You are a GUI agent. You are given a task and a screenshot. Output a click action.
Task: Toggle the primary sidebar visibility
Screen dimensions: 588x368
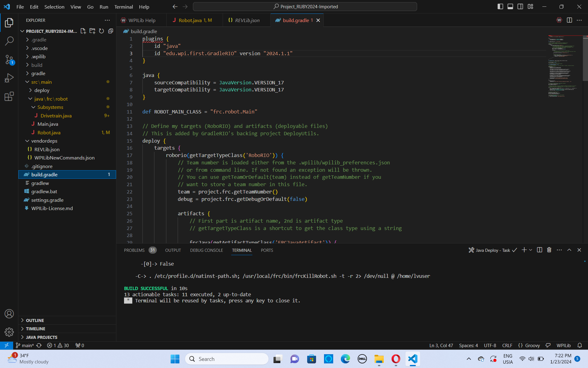tap(500, 6)
